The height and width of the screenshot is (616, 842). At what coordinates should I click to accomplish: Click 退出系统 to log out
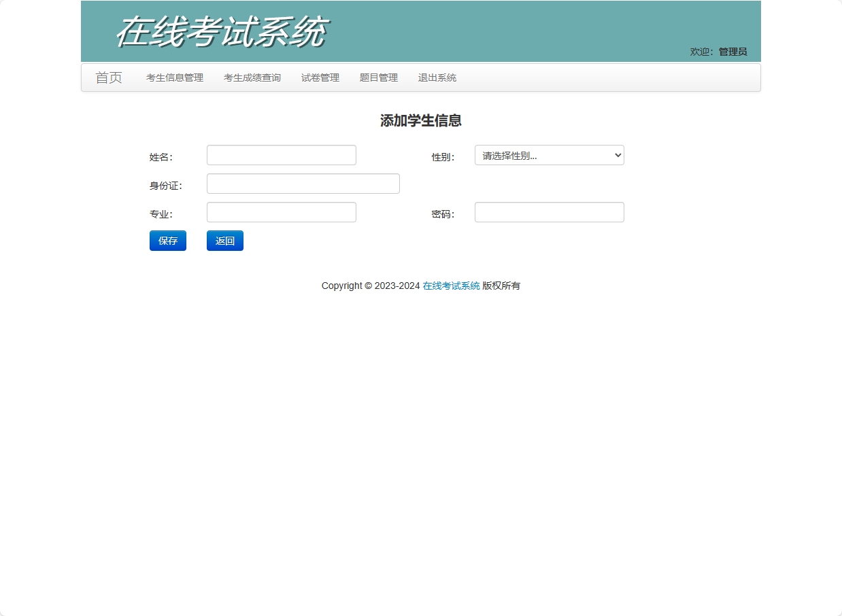point(437,78)
